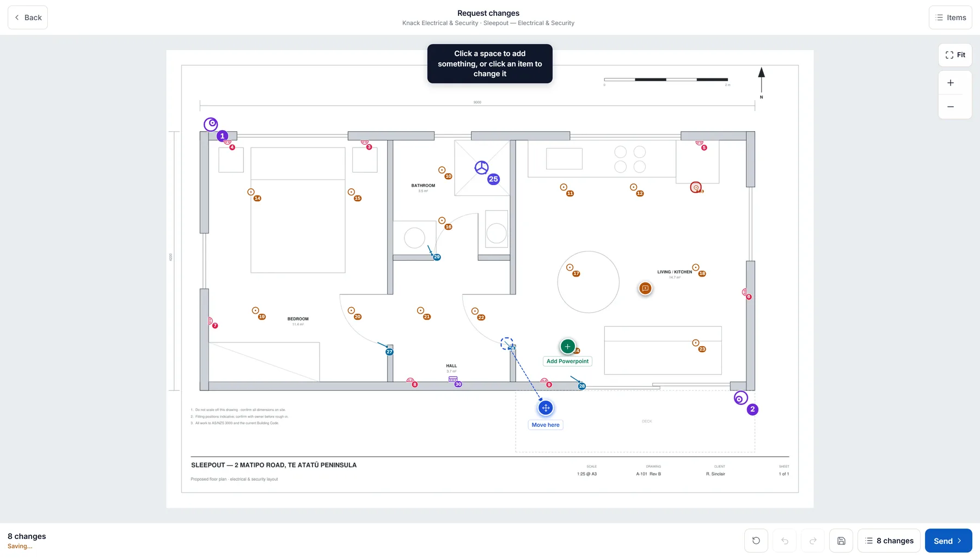Open the orange comment bubble in living room
This screenshot has width=980, height=558.
pos(645,289)
